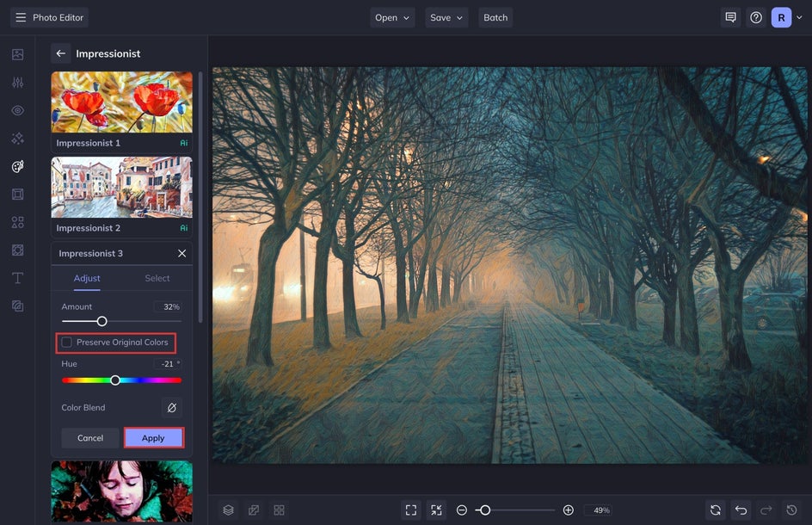Open the before/after compare view
This screenshot has width=812, height=525.
[x=254, y=510]
